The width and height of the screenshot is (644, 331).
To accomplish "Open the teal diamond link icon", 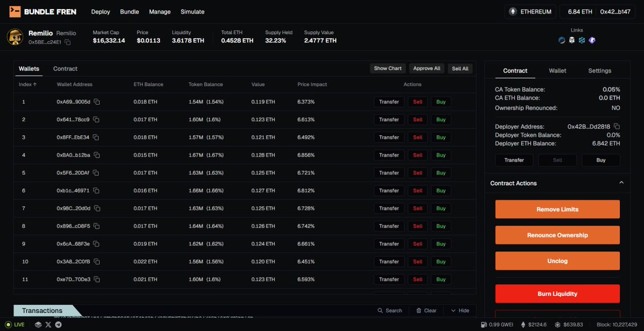I will click(x=582, y=40).
